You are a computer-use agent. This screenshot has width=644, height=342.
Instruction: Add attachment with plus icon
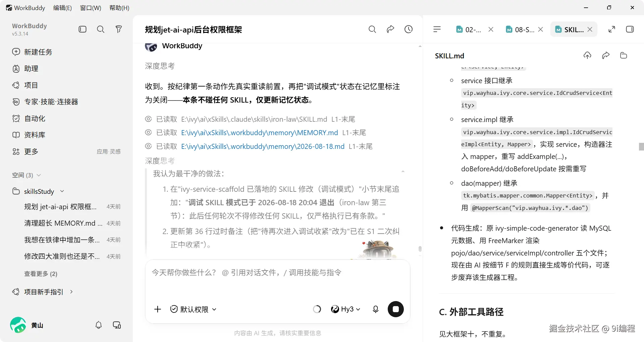158,309
